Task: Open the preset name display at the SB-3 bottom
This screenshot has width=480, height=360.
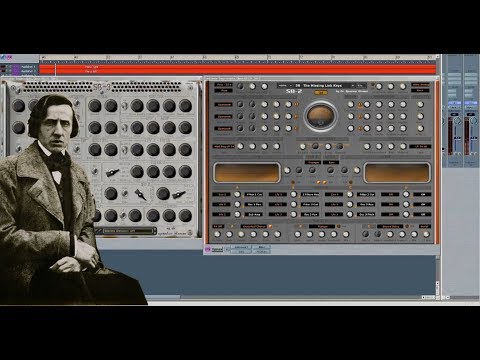Action: [128, 231]
